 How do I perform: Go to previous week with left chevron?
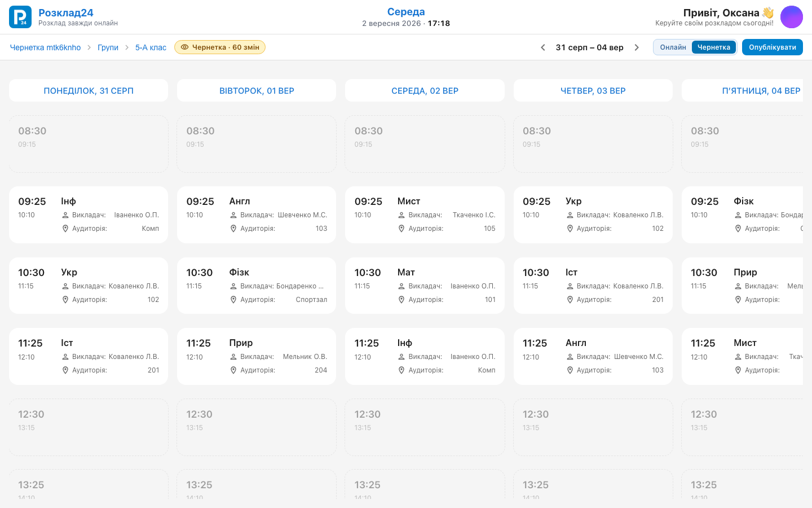[x=543, y=47]
